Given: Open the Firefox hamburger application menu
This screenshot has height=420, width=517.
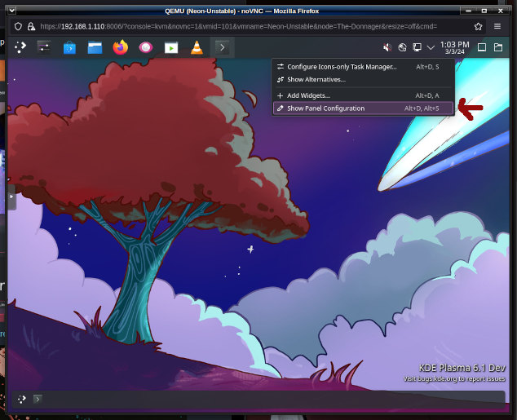Looking at the screenshot, I should tap(497, 26).
